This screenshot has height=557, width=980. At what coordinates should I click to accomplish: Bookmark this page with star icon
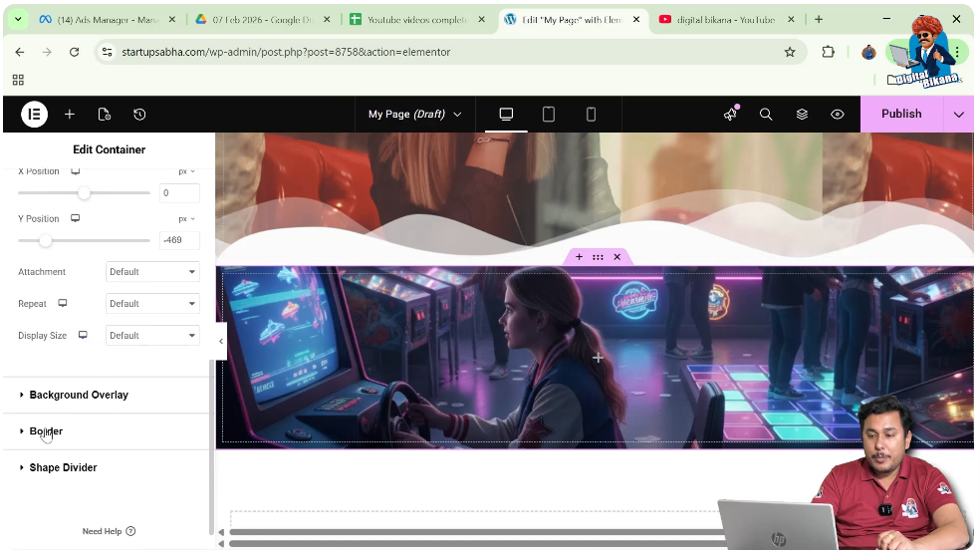click(x=790, y=52)
